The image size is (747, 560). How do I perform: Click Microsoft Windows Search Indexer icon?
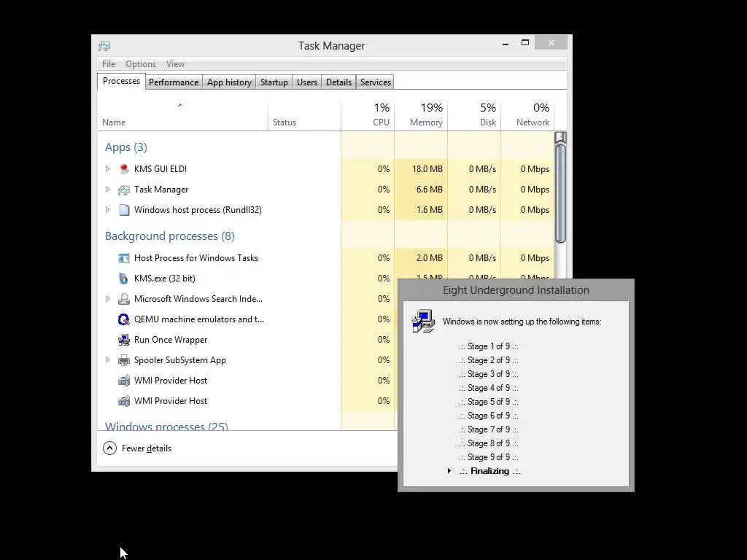[x=124, y=299]
